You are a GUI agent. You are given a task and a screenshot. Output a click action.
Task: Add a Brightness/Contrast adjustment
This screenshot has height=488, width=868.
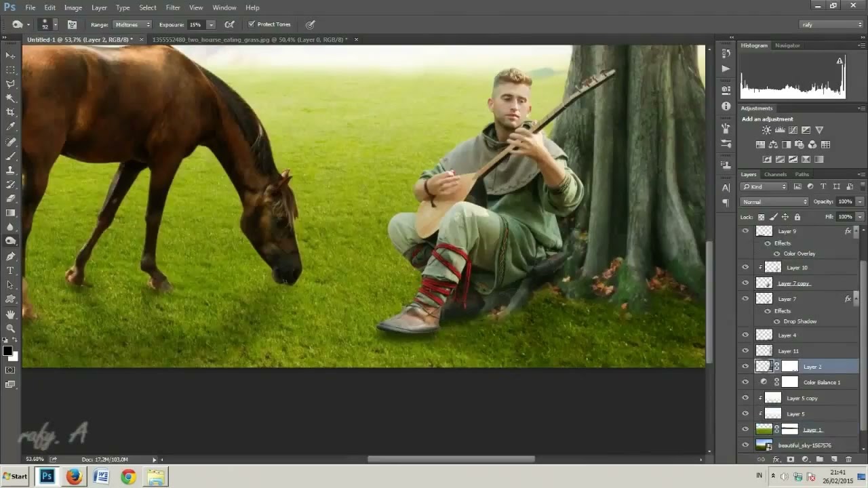click(x=766, y=130)
